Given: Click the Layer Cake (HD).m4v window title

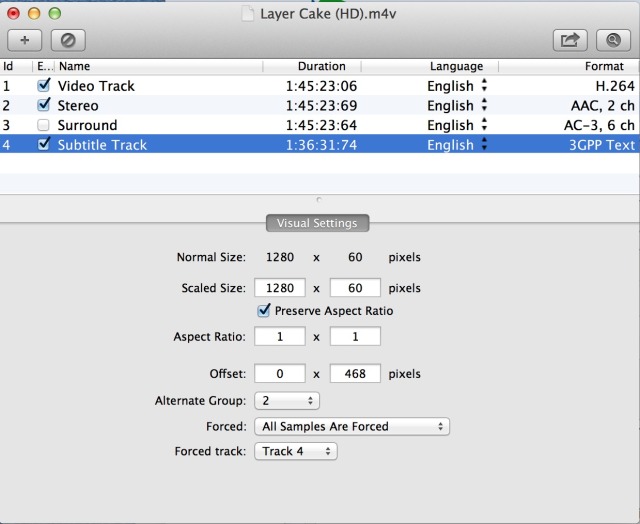Looking at the screenshot, I should [x=328, y=14].
